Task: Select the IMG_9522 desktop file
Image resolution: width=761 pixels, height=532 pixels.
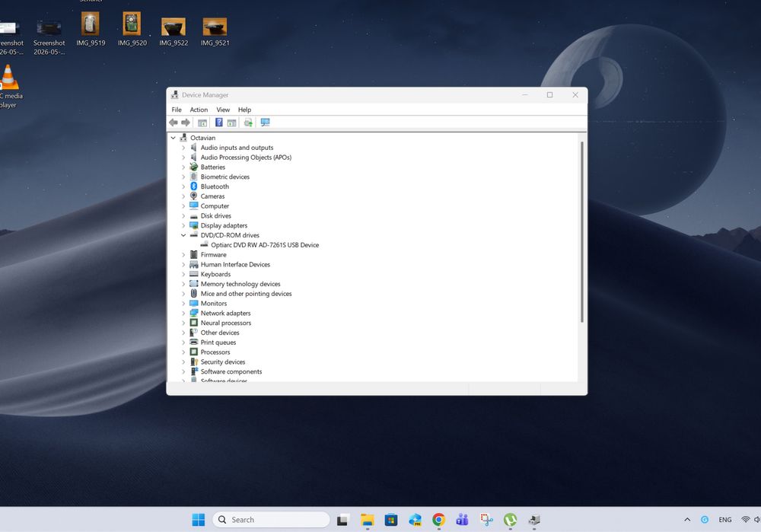Action: (x=174, y=31)
